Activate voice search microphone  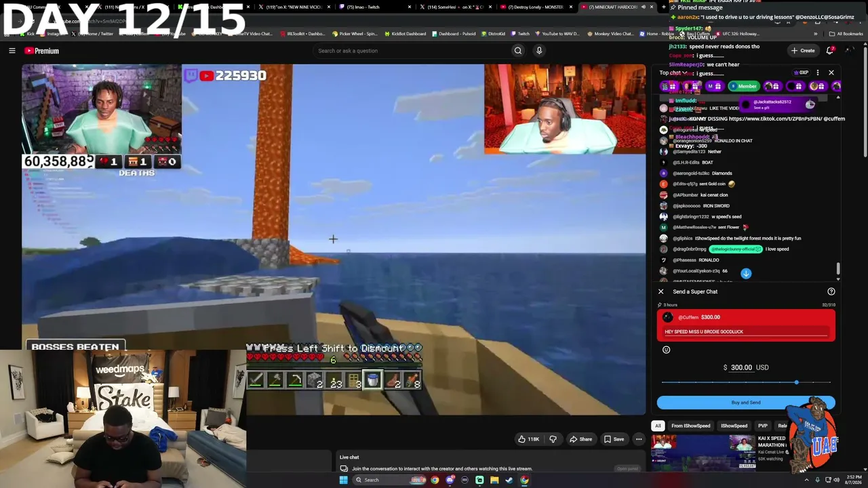coord(539,51)
